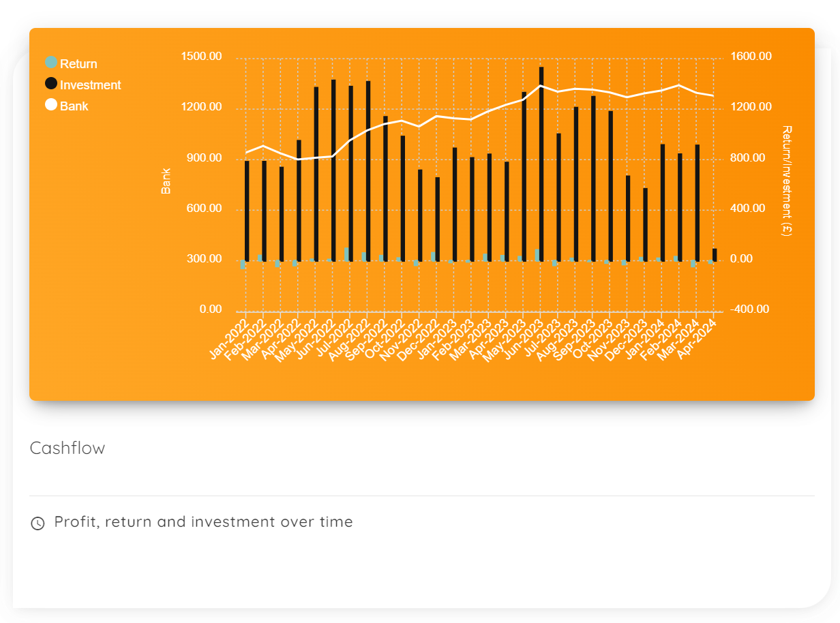Click the white Bank legend color dot
Viewport: 840px width, 623px height.
pyautogui.click(x=51, y=105)
